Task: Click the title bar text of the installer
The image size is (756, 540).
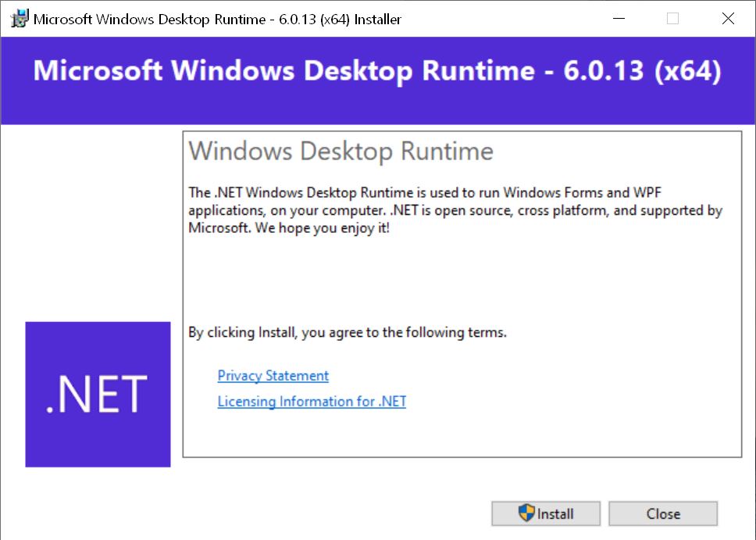Action: click(216, 19)
